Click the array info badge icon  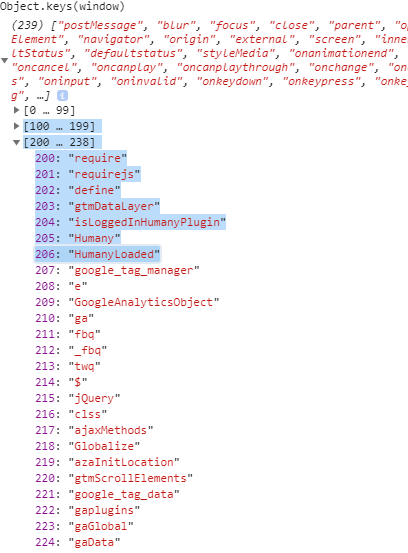pos(62,96)
